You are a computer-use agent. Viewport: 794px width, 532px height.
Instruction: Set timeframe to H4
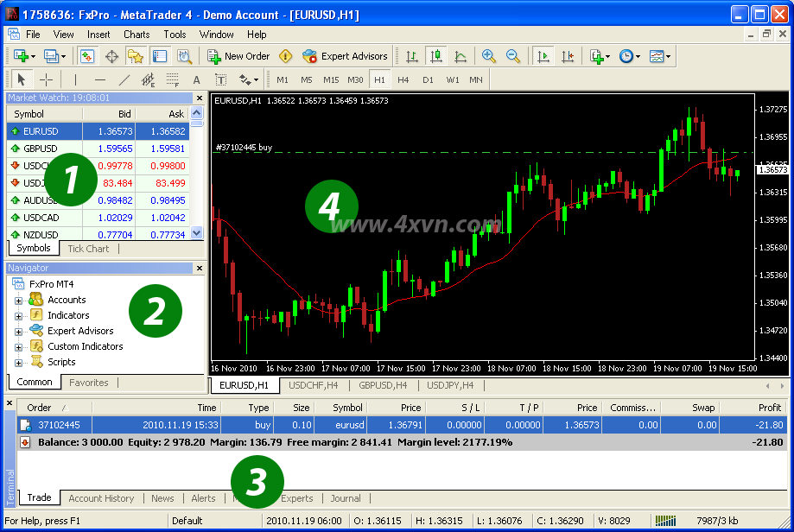point(403,79)
